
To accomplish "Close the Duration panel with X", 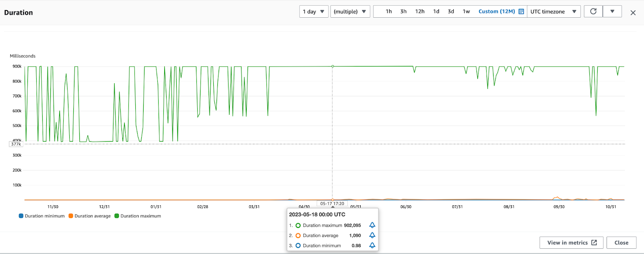I will point(633,13).
